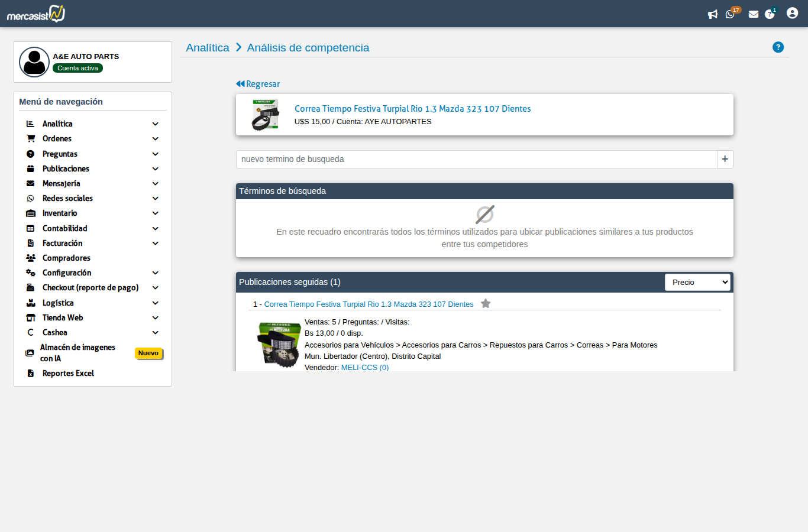Open the Precio sort dropdown
Screen dimensions: 808x532
point(697,283)
